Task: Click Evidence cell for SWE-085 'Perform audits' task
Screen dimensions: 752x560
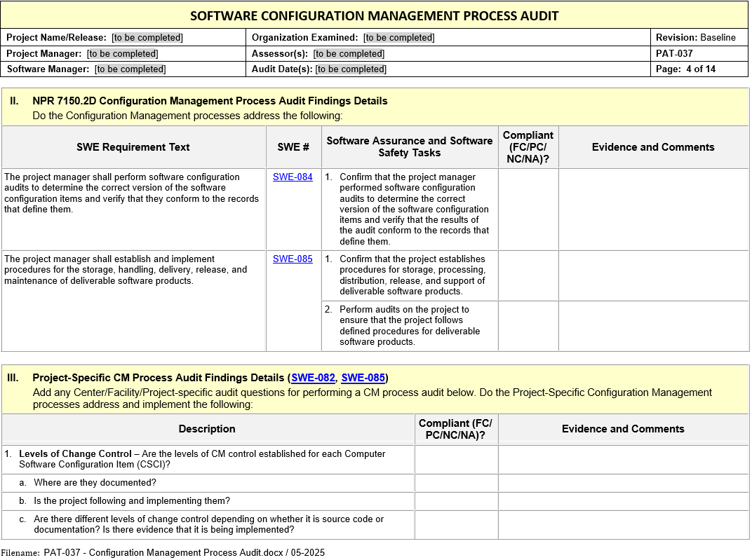Action: coord(653,326)
